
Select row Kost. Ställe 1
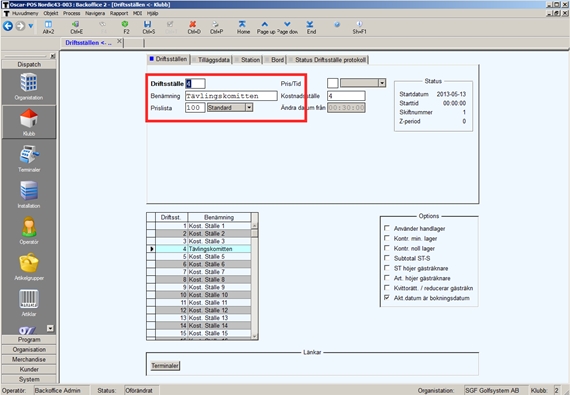pyautogui.click(x=203, y=226)
